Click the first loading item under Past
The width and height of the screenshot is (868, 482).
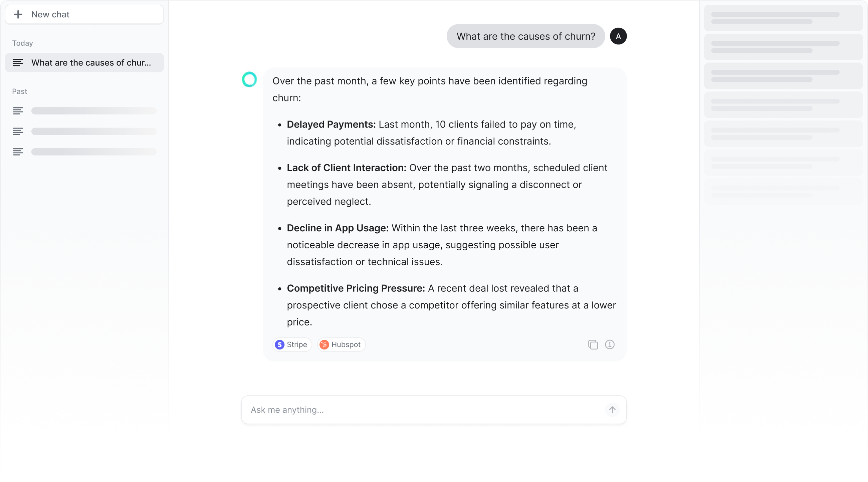point(94,110)
